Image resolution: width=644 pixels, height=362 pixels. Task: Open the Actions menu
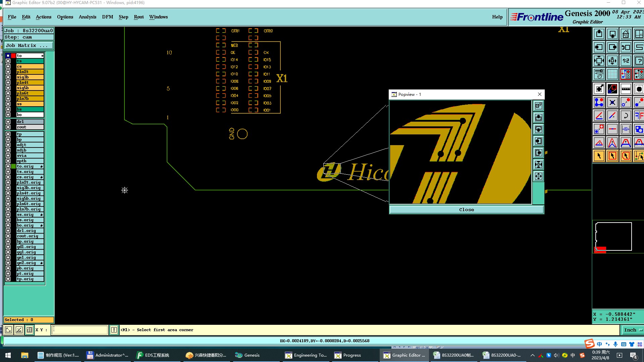point(44,17)
